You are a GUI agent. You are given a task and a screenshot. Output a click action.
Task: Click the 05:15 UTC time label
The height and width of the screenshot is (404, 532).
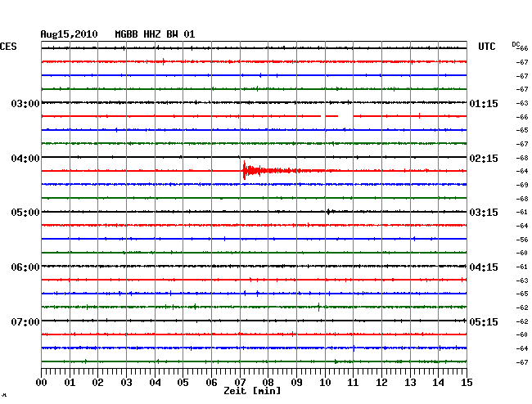[484, 321]
